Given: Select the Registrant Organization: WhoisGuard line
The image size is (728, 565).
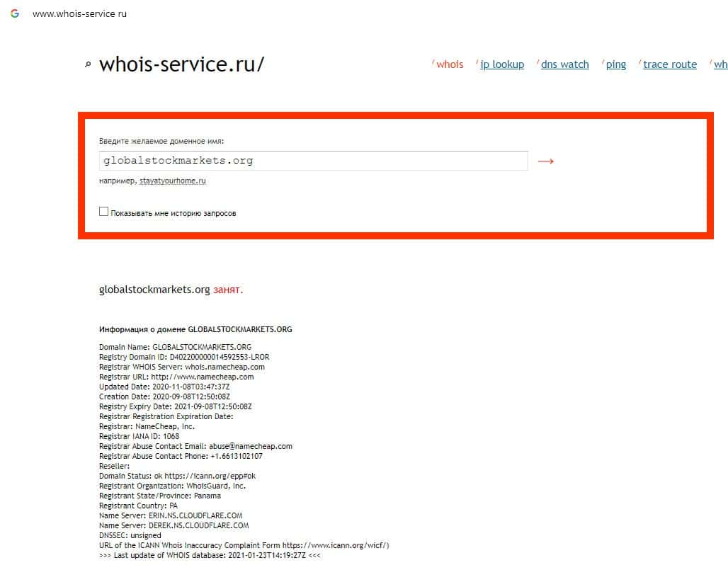Looking at the screenshot, I should [x=172, y=486].
